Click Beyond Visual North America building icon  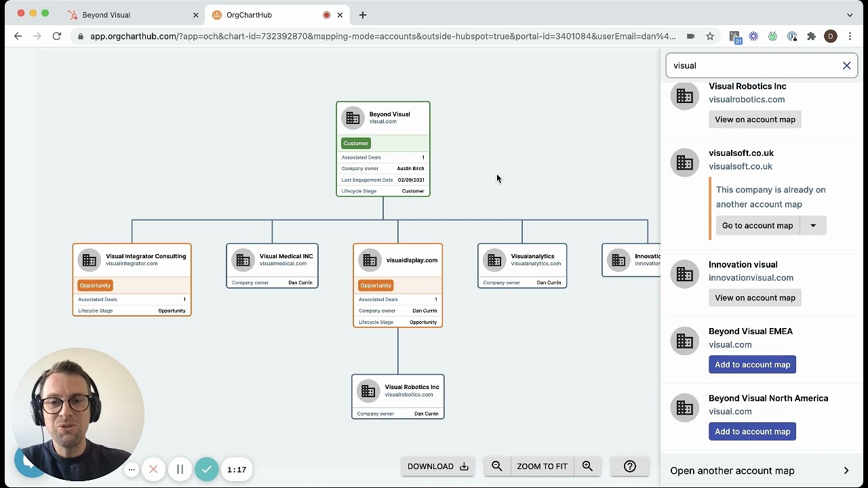pyautogui.click(x=685, y=408)
